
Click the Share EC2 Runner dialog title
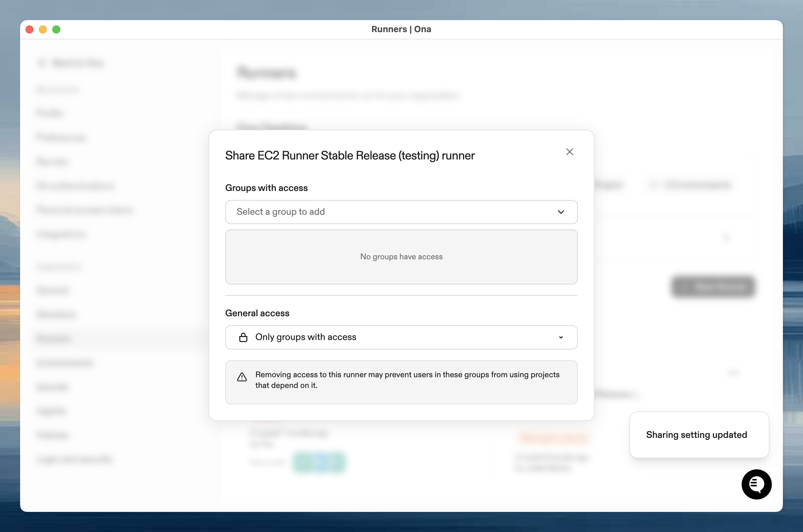click(x=350, y=155)
